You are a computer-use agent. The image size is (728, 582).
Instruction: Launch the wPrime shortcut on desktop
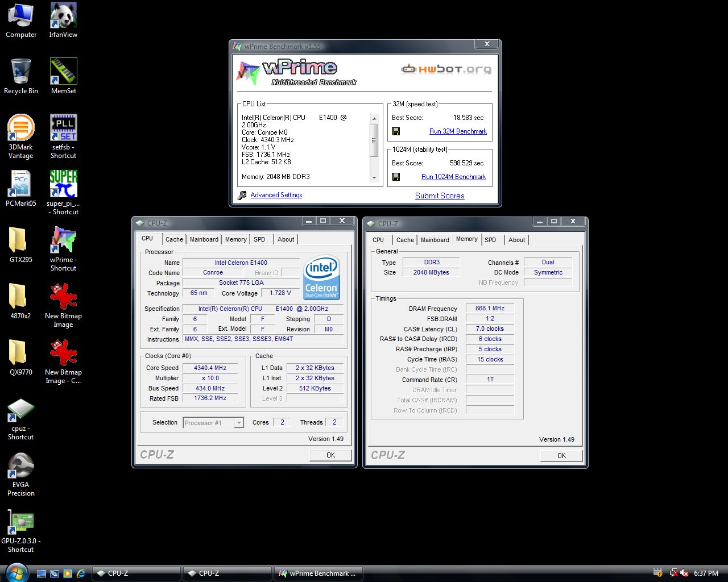click(x=63, y=249)
